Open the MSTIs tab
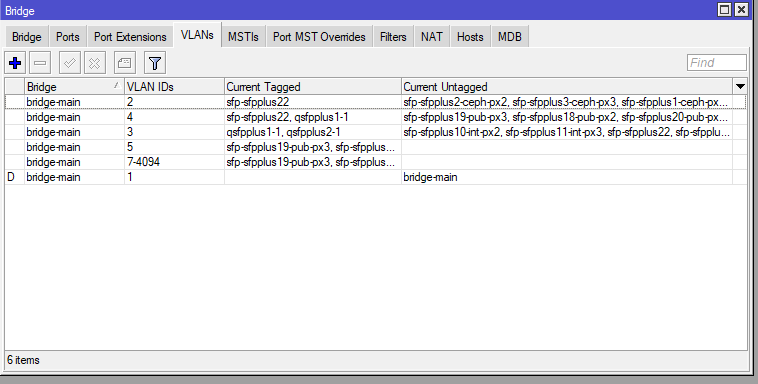The width and height of the screenshot is (758, 384). [243, 37]
